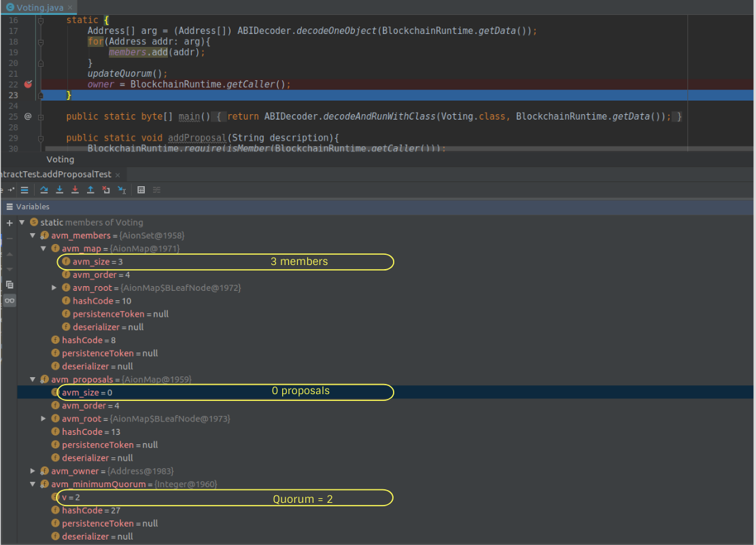Select the v = 2 quorum value row

pyautogui.click(x=385, y=497)
